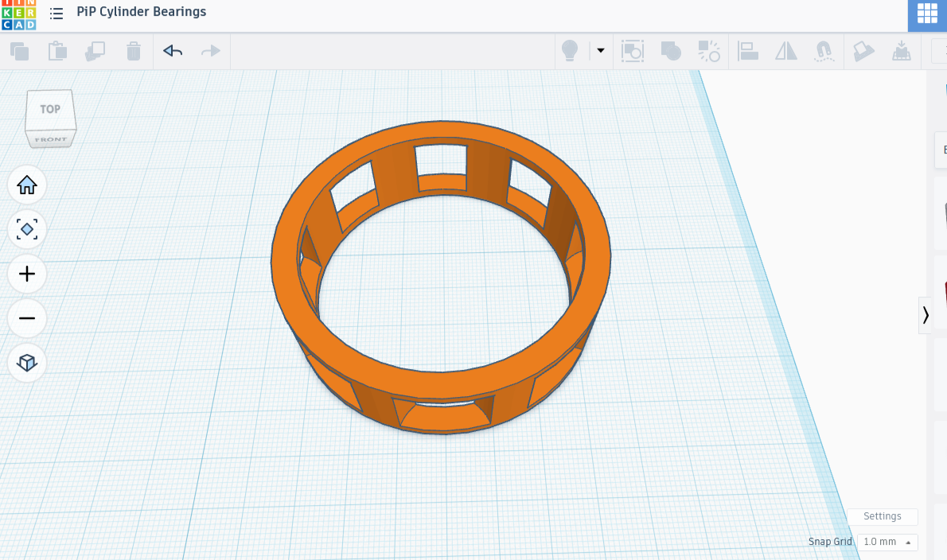Zoom out with the minus button
Screen dimensions: 947x560
click(x=27, y=318)
